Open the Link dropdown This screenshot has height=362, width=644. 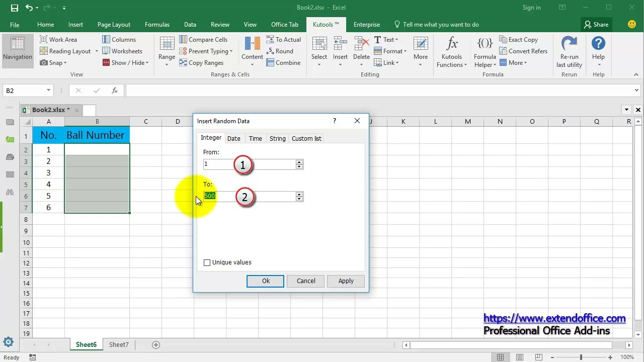[386, 63]
